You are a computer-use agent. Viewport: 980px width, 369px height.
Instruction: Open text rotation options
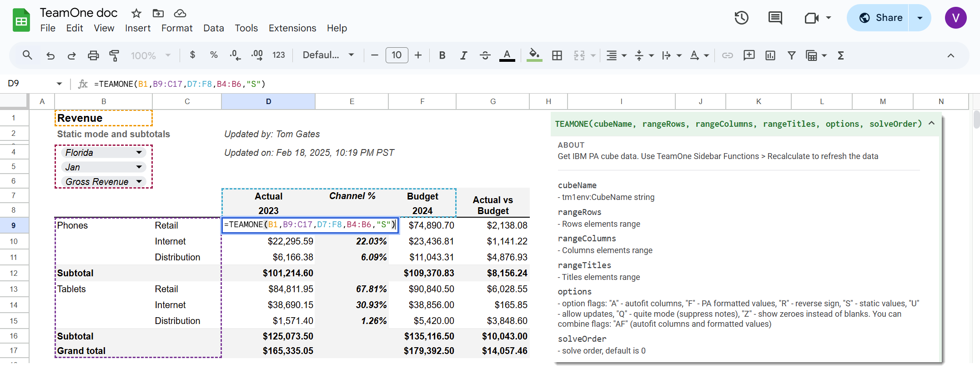tap(699, 55)
